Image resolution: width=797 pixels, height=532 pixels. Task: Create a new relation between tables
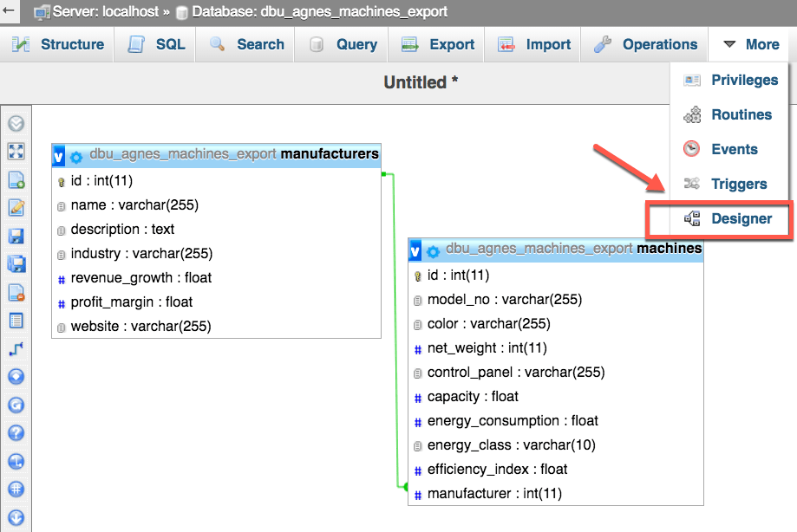coord(16,348)
